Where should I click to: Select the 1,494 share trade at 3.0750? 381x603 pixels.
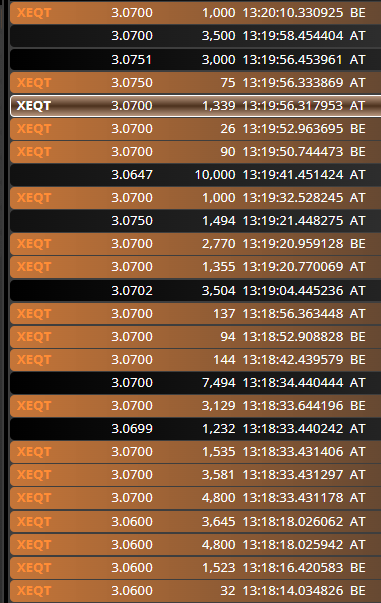(x=195, y=221)
